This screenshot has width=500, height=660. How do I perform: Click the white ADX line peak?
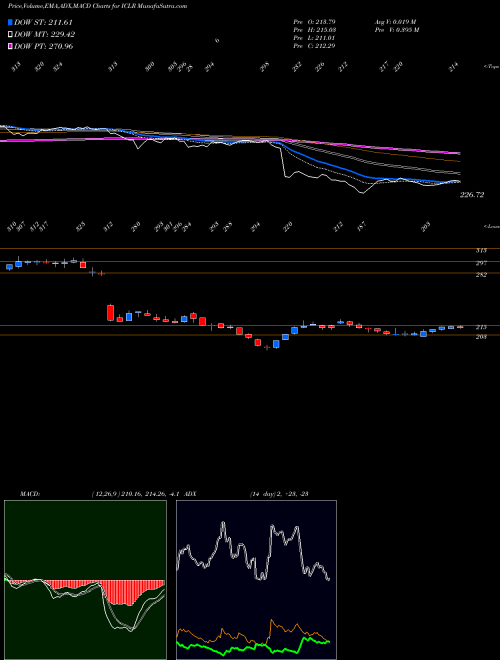pos(223,524)
